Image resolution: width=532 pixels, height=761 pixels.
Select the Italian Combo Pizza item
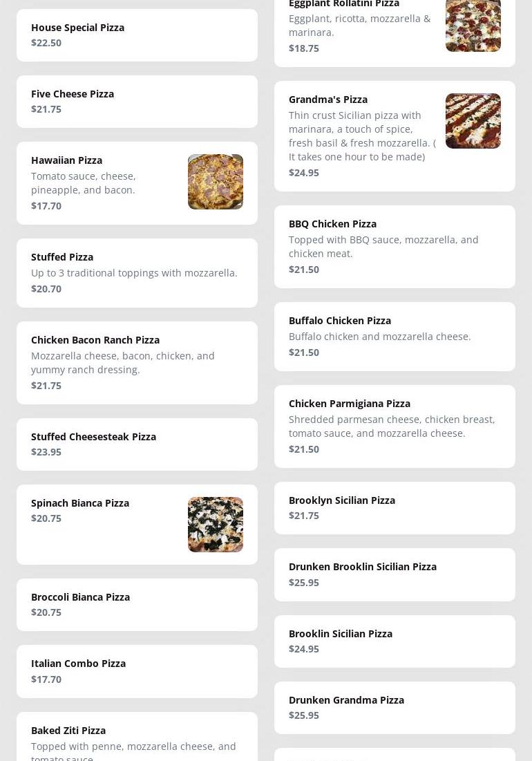137,671
